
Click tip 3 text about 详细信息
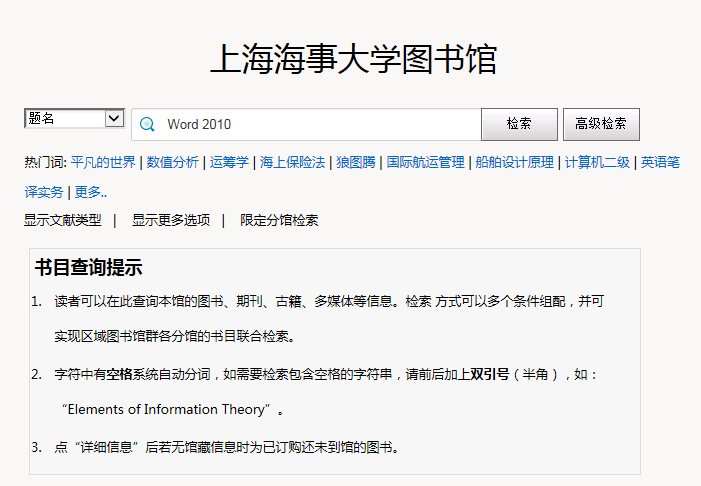coord(227,447)
